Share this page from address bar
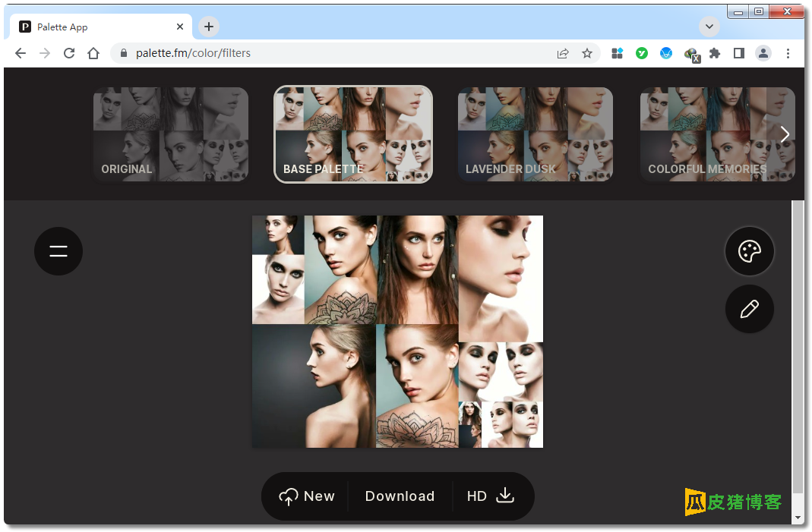This screenshot has height=532, width=812. point(563,53)
